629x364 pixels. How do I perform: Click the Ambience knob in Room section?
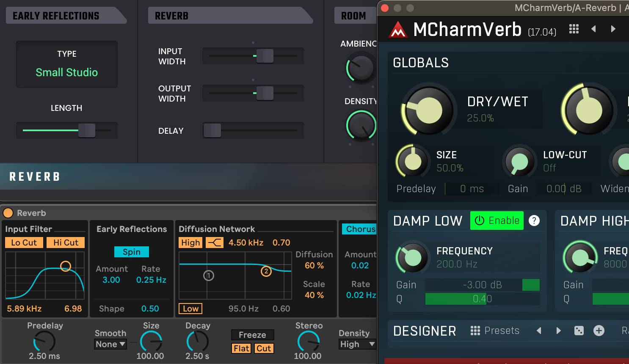point(361,67)
